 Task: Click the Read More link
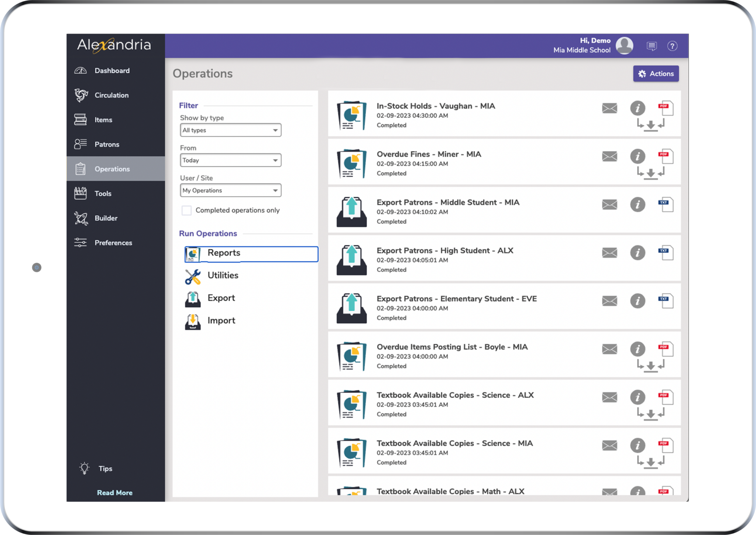click(114, 493)
